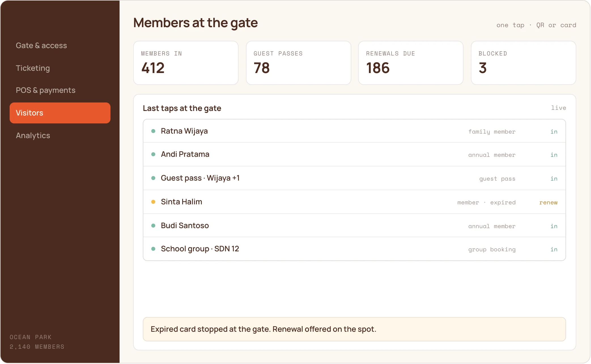Open the Blocked card showing 3
This screenshot has height=364, width=591.
click(x=523, y=63)
